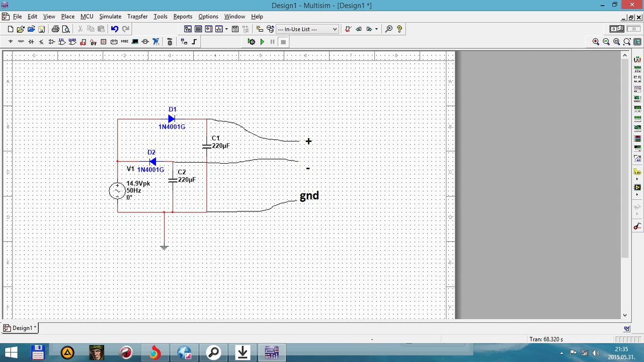Add logic analyzer instrument
Screen dimensions: 644x362
pos(637,138)
